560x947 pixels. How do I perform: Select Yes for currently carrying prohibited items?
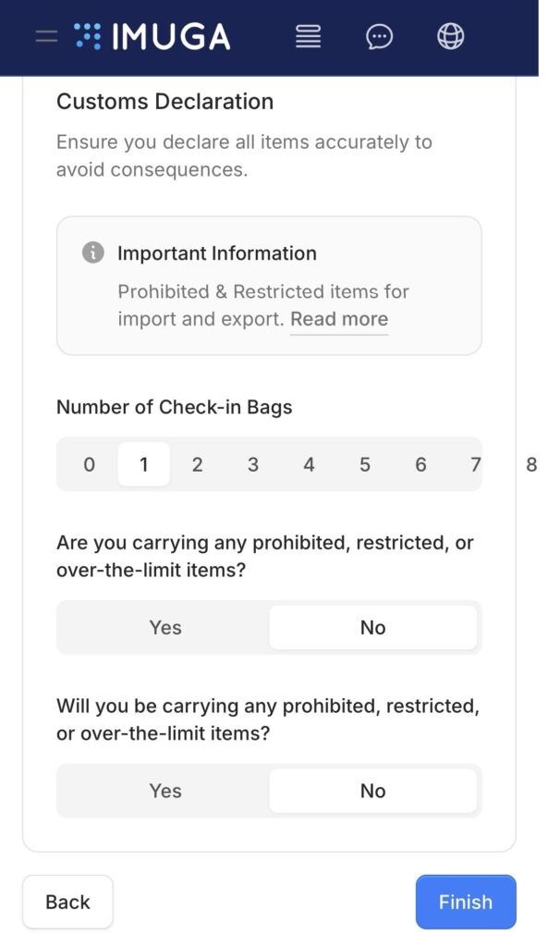164,628
